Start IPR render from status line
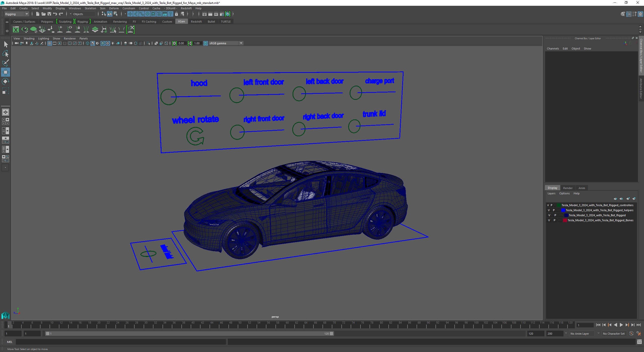 click(216, 14)
